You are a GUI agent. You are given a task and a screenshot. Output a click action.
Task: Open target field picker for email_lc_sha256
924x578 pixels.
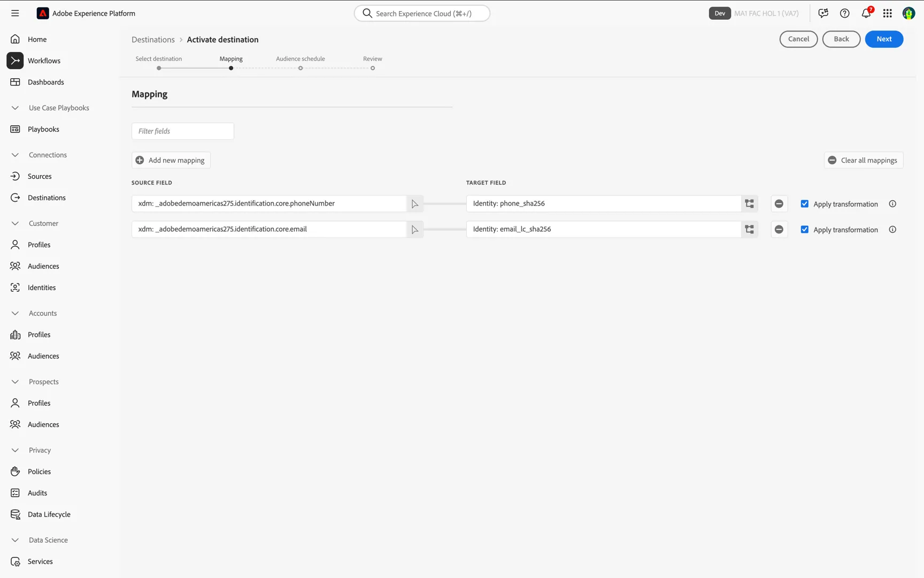750,230
